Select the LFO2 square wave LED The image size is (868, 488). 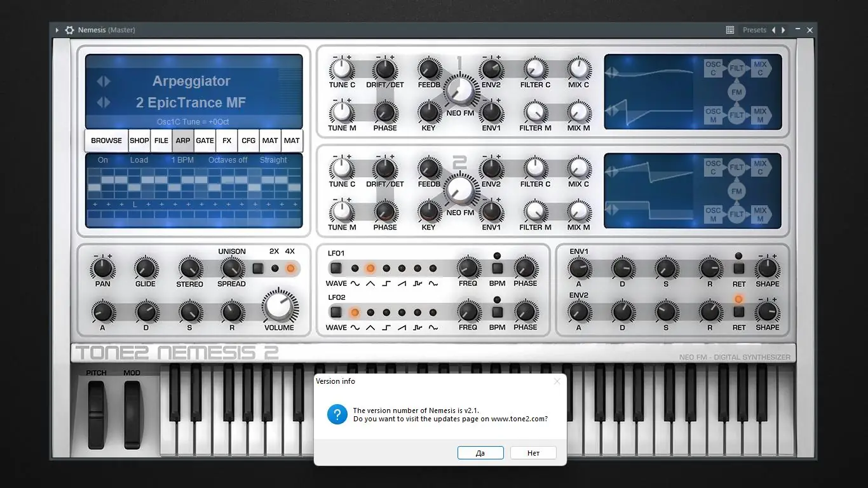pyautogui.click(x=386, y=312)
